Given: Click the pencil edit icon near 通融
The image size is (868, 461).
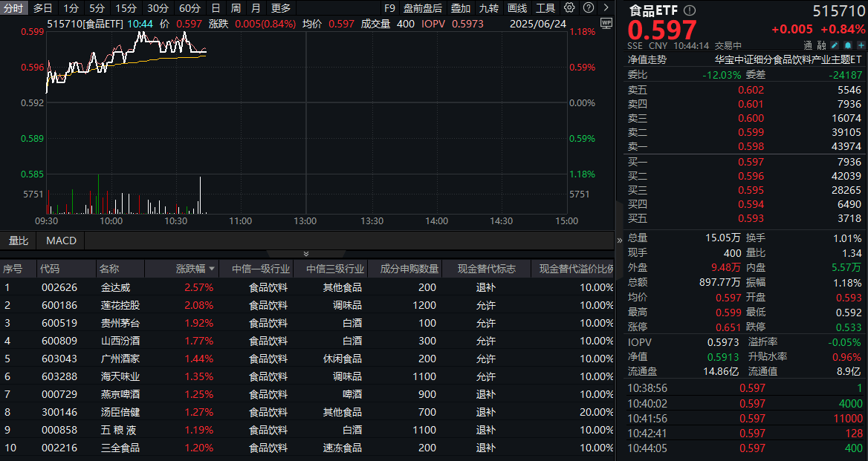Looking at the screenshot, I should (835, 45).
